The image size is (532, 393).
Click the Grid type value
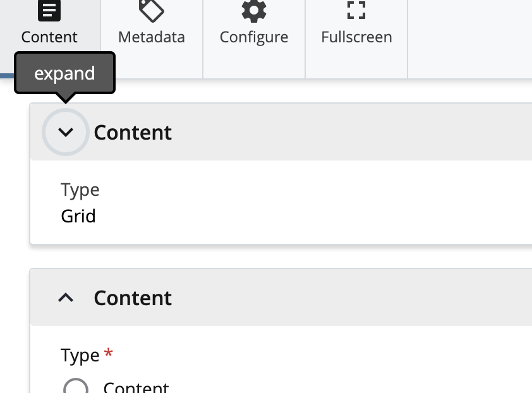coord(78,216)
